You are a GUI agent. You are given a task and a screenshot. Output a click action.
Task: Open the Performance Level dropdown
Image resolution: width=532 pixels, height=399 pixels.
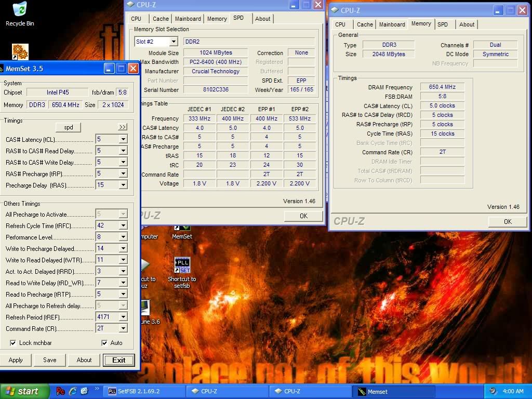click(123, 237)
